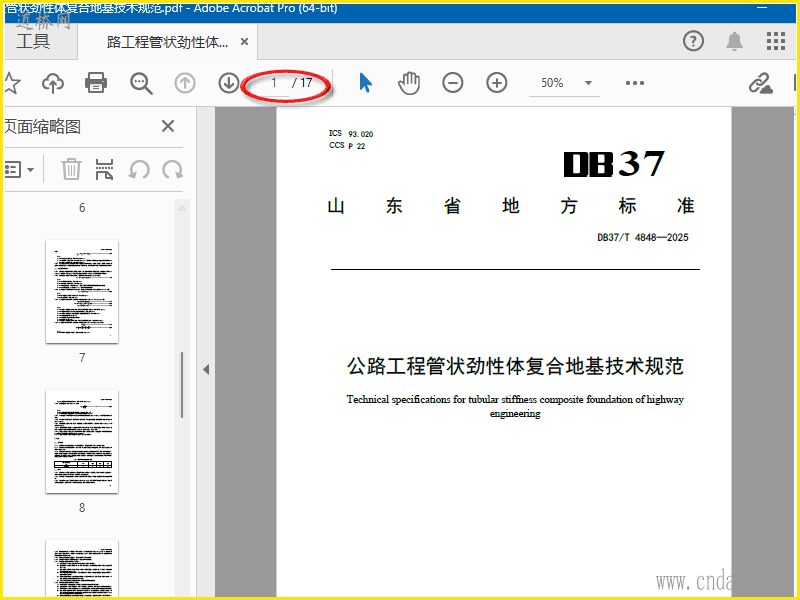Collapse the navigation pane arrow
The image size is (800, 600).
tap(206, 369)
